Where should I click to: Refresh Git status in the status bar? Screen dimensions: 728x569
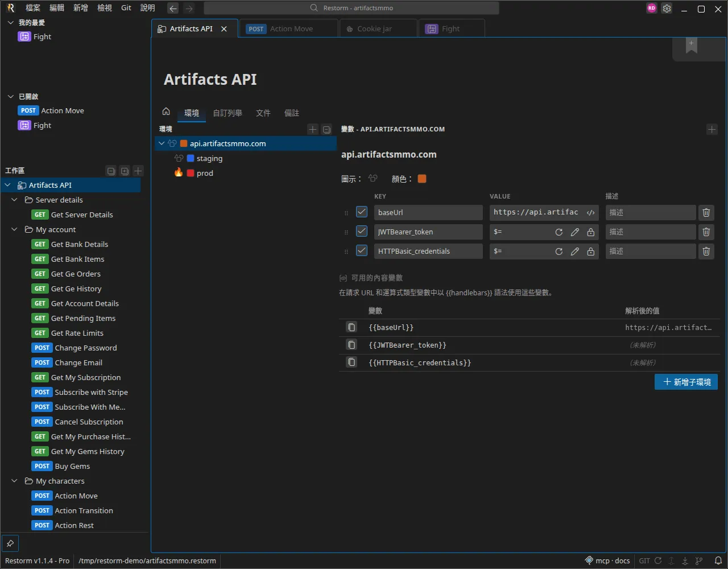click(x=658, y=561)
